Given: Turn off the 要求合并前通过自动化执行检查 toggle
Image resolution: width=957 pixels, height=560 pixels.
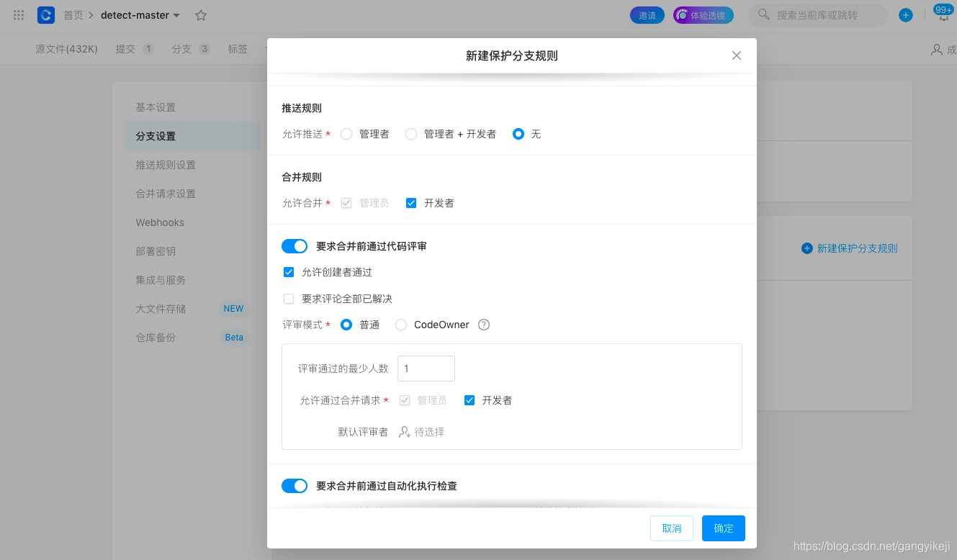Looking at the screenshot, I should click(x=294, y=486).
